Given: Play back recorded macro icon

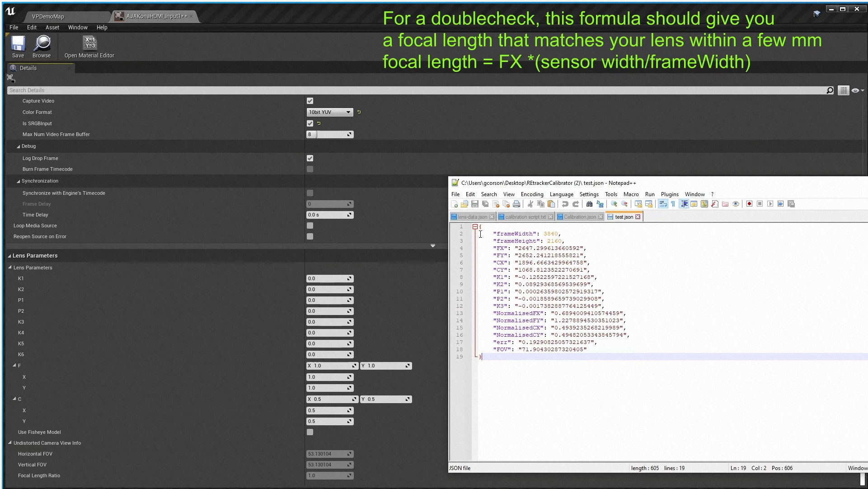Looking at the screenshot, I should coord(770,204).
